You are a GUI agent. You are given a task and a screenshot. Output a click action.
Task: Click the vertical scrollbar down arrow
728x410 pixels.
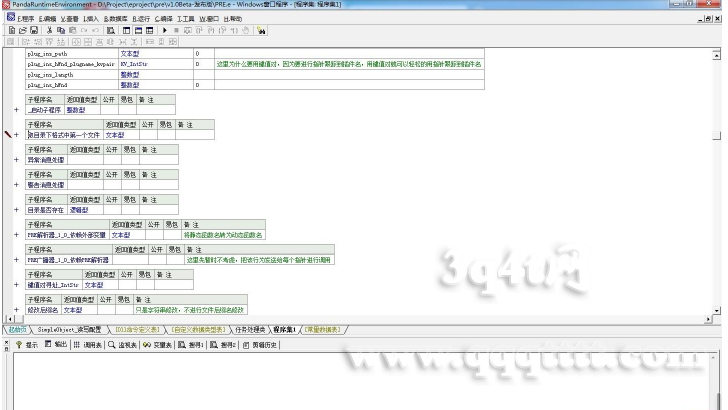(716, 311)
